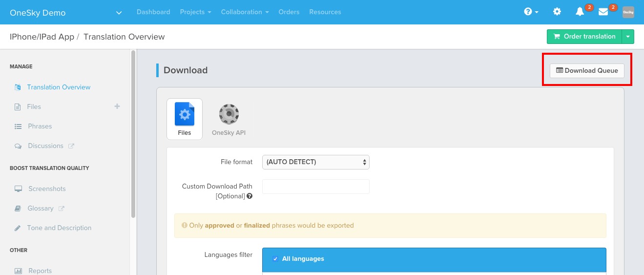Click the Order translation button
The height and width of the screenshot is (275, 644).
click(584, 37)
